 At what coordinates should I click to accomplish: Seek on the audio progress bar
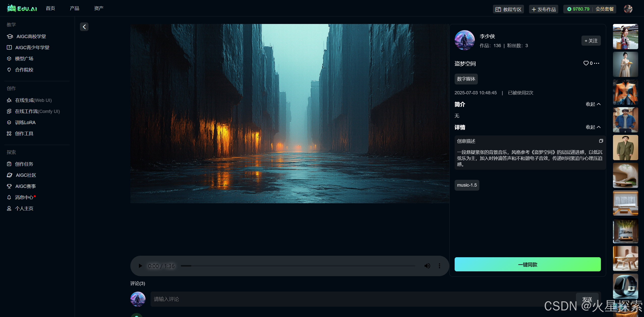coord(298,266)
